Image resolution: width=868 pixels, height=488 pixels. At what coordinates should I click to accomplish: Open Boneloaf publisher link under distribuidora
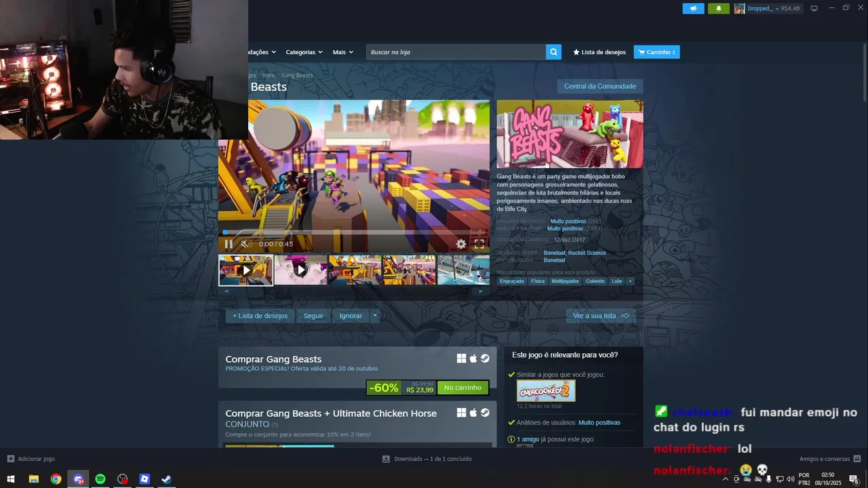(x=554, y=260)
